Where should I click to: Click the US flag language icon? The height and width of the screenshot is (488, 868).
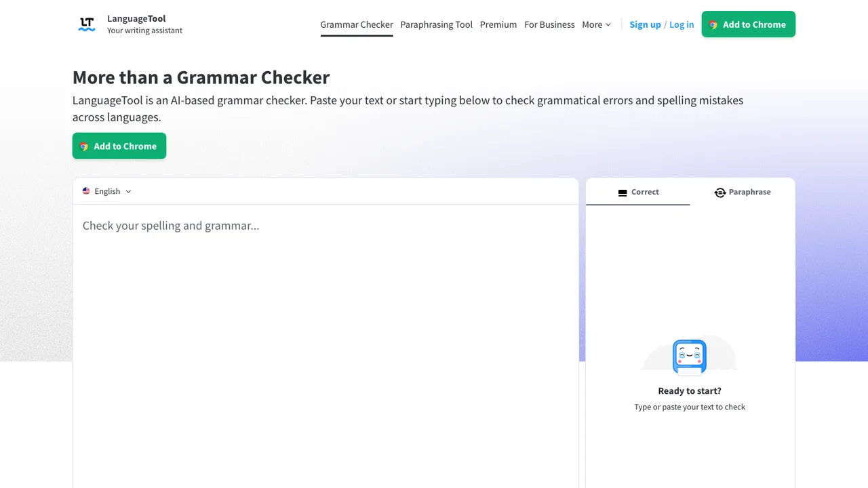pyautogui.click(x=86, y=191)
